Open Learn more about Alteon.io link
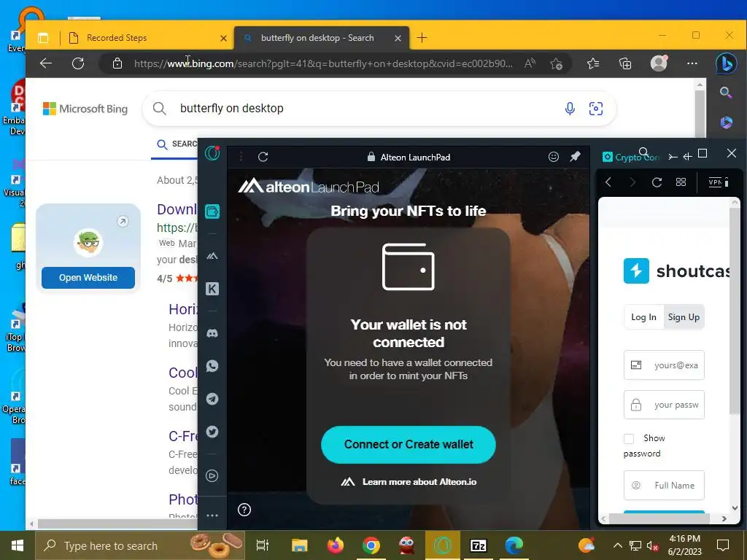This screenshot has height=560, width=747. (409, 482)
